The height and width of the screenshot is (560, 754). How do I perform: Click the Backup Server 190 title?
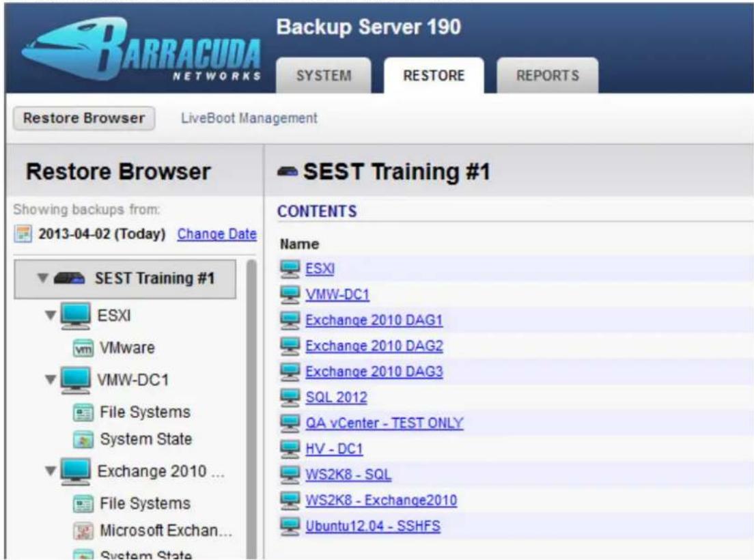(x=369, y=27)
